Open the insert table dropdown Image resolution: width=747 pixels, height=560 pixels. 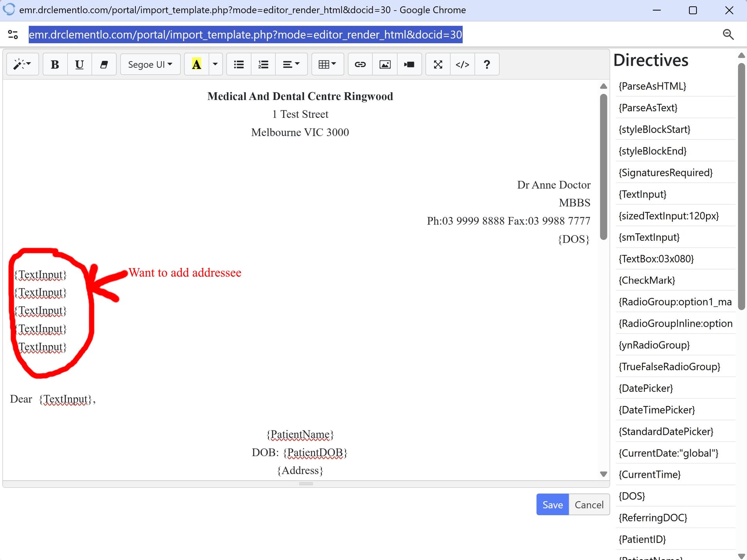tap(327, 64)
